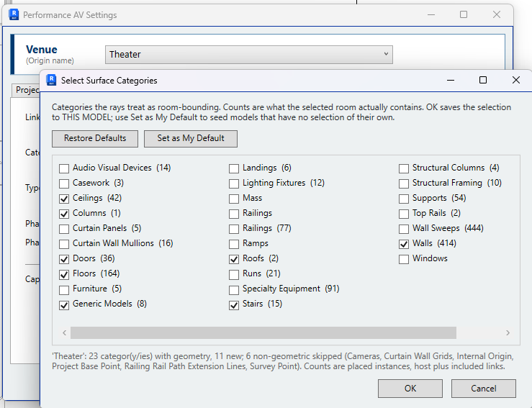The image size is (532, 408).
Task: Click the category list's horizontal scrollbar thumb
Action: coord(263,332)
